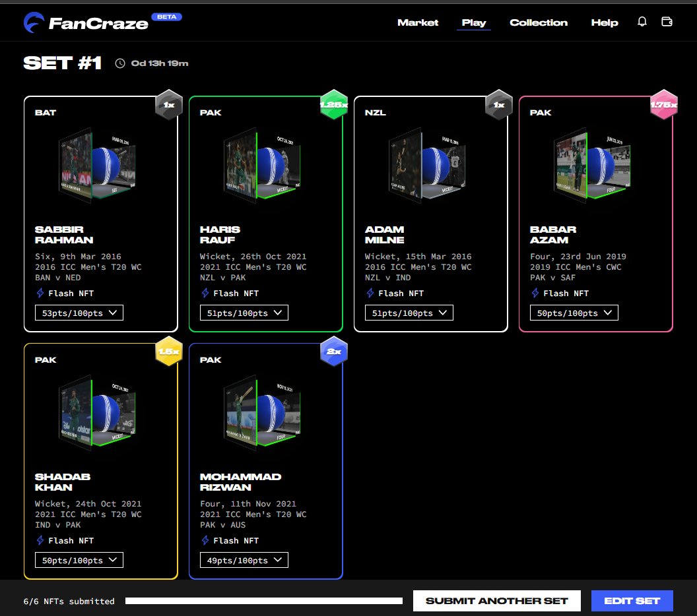
Task: Click the Mohammad Rizwan player name
Action: point(240,482)
